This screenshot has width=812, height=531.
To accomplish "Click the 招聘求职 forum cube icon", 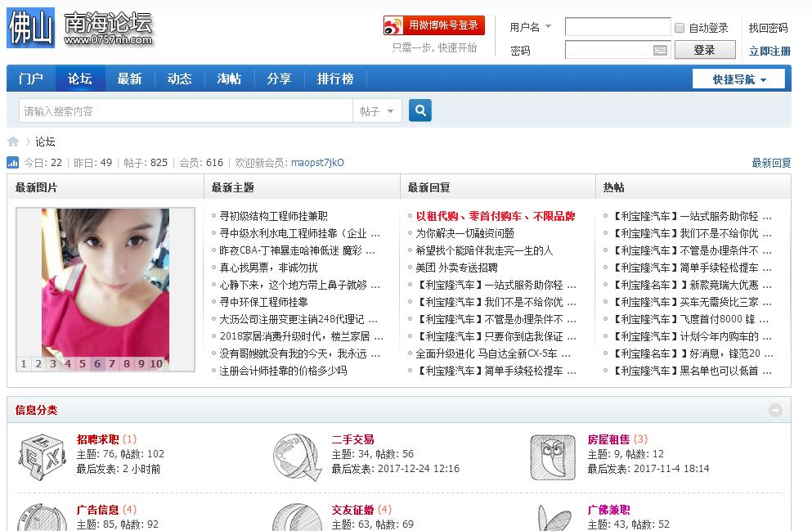I will click(x=42, y=456).
